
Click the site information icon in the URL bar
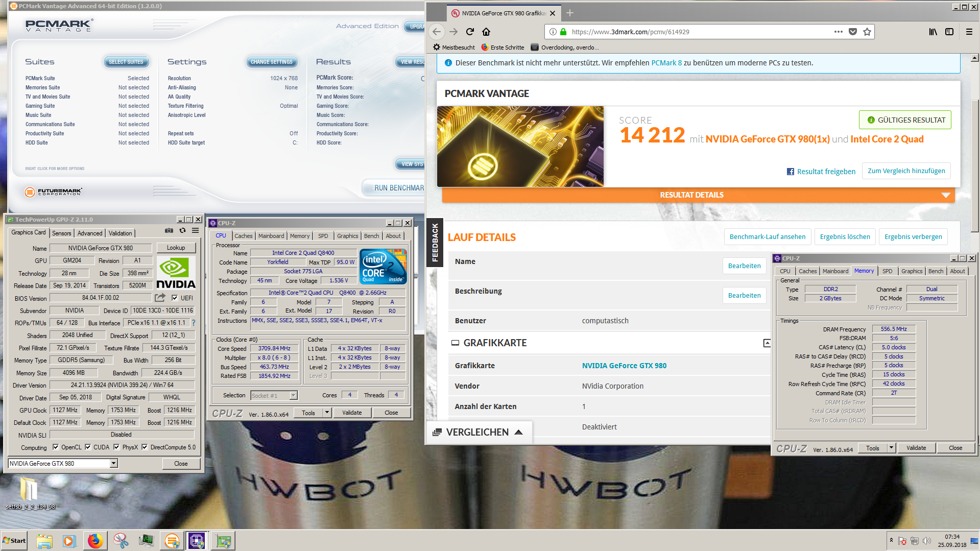[x=553, y=32]
